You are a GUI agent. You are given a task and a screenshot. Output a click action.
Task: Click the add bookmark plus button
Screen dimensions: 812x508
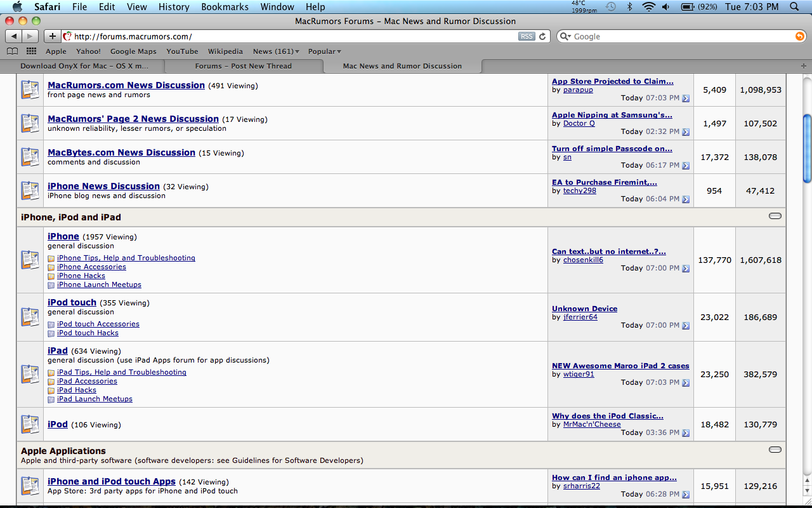52,36
